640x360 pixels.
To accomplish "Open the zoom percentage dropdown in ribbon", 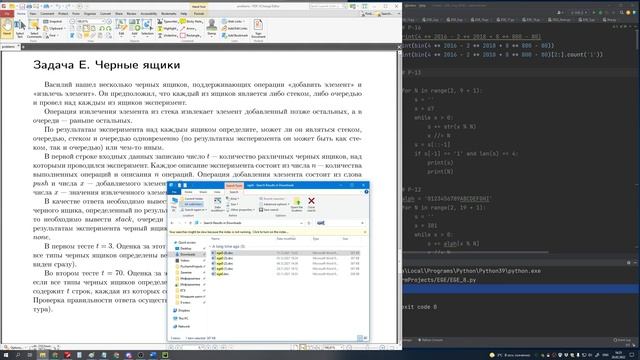I will 104,21.
